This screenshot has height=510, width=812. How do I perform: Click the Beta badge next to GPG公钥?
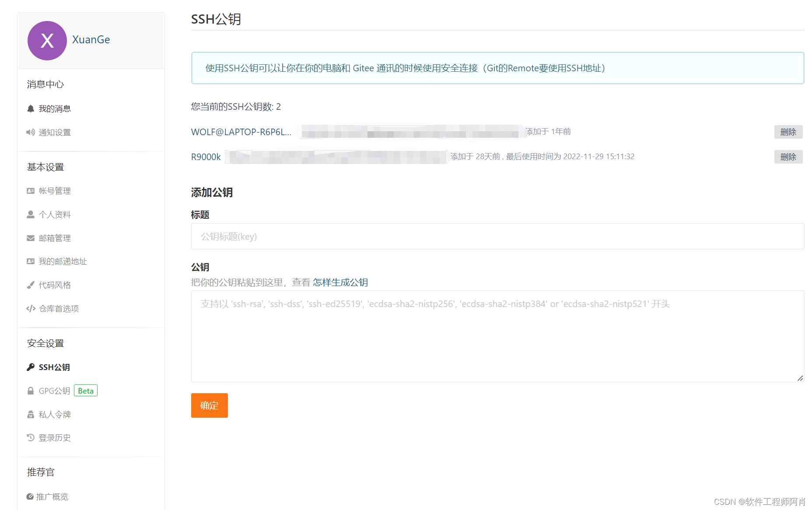pyautogui.click(x=85, y=391)
